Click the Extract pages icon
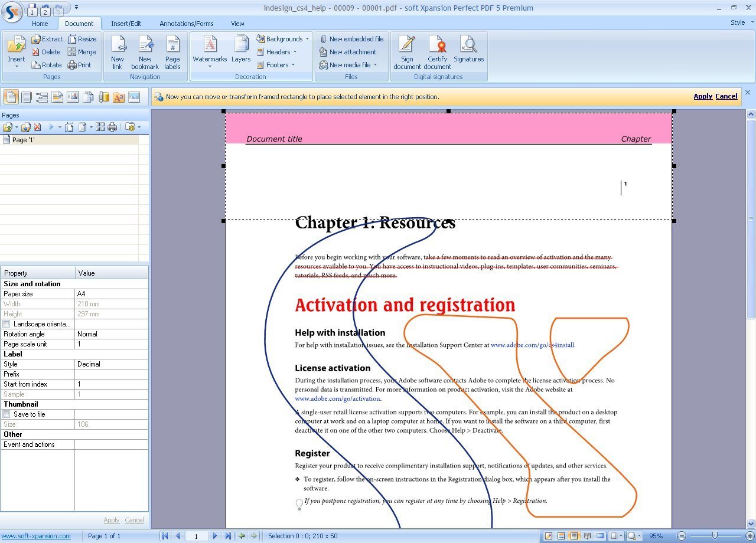The height and width of the screenshot is (543, 756). 47,39
